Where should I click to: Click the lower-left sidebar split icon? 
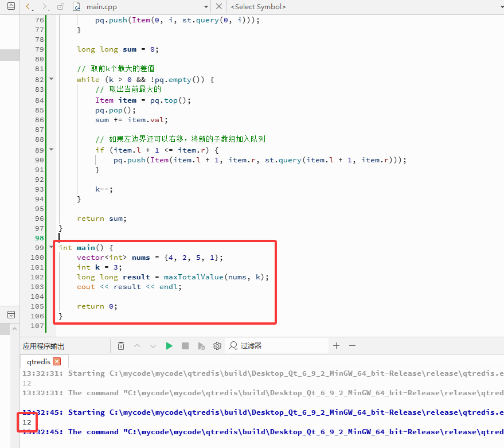(11, 314)
